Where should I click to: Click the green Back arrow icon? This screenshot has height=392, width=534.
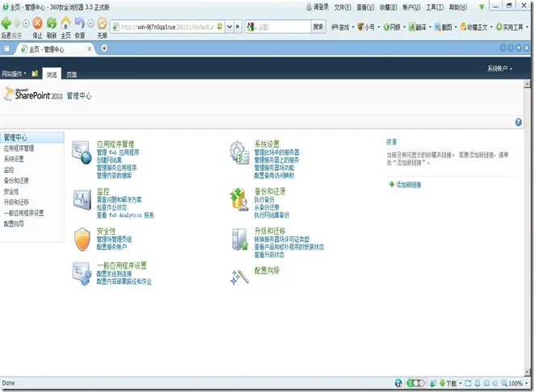click(x=6, y=23)
